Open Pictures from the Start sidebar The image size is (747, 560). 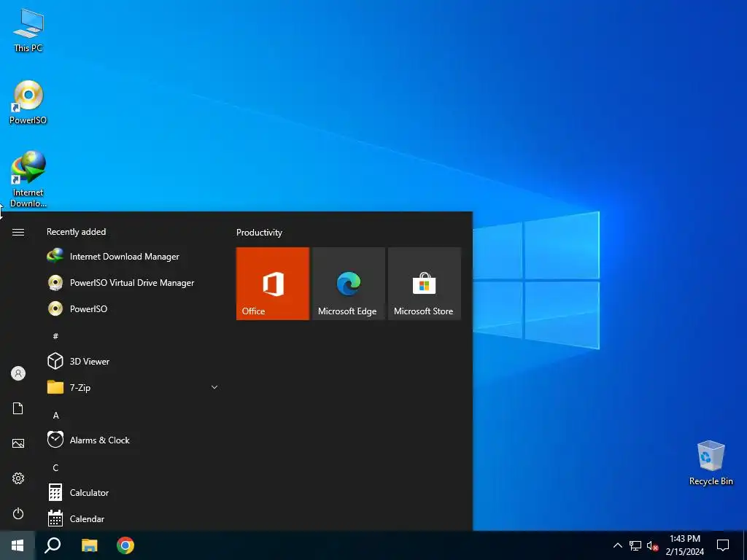pos(18,443)
